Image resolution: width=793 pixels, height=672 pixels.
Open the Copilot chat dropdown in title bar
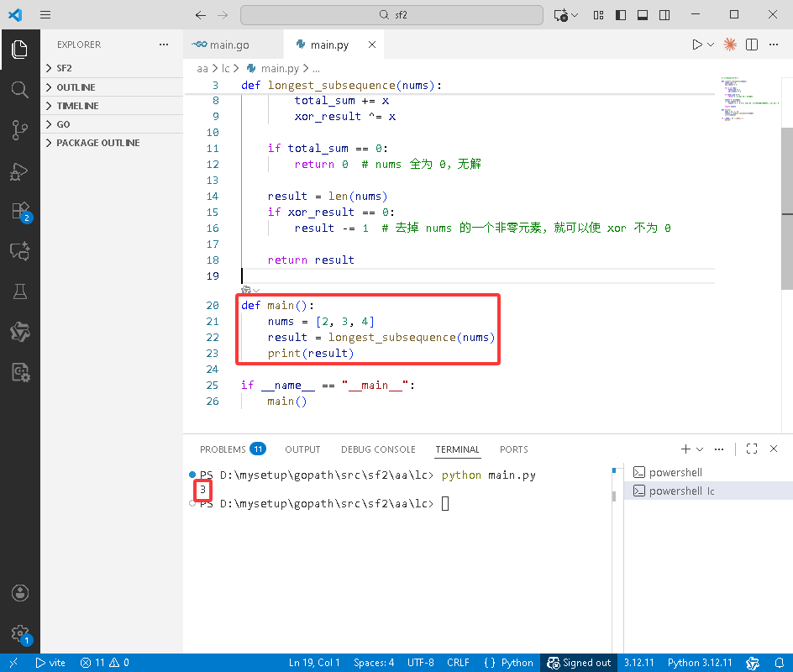(x=575, y=15)
